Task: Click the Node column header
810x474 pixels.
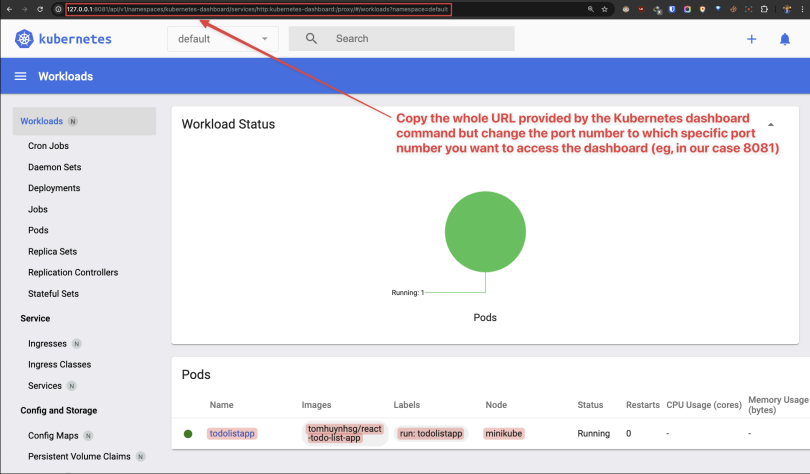Action: 496,405
